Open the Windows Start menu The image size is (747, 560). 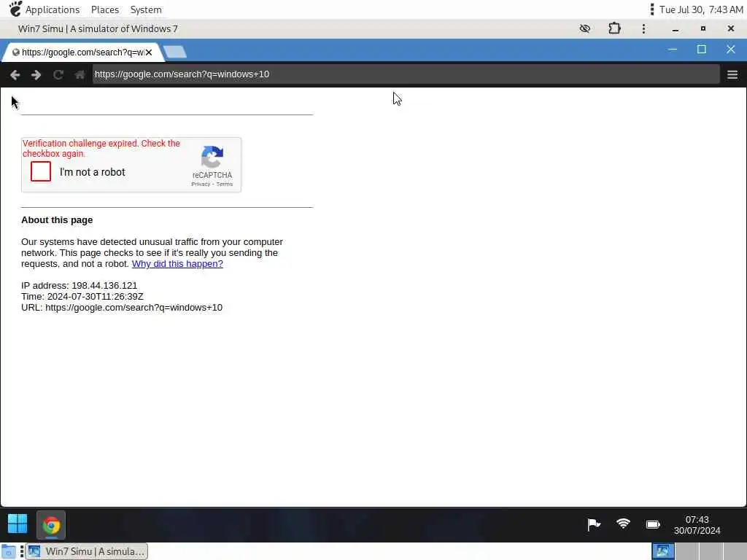point(18,524)
